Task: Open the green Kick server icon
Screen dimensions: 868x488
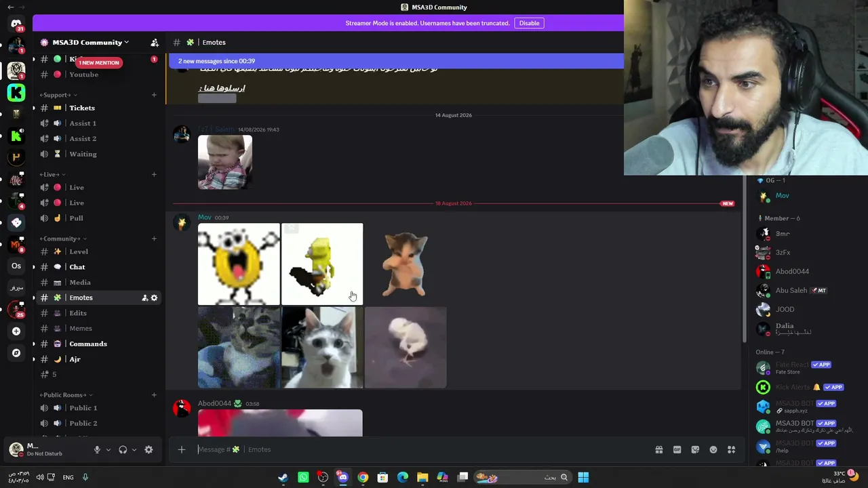Action: point(16,92)
